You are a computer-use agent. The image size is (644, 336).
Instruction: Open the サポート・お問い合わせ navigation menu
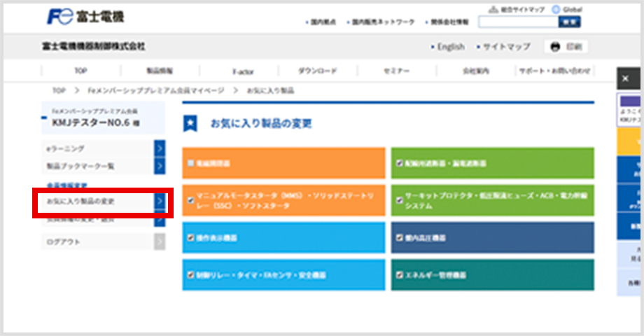click(554, 71)
